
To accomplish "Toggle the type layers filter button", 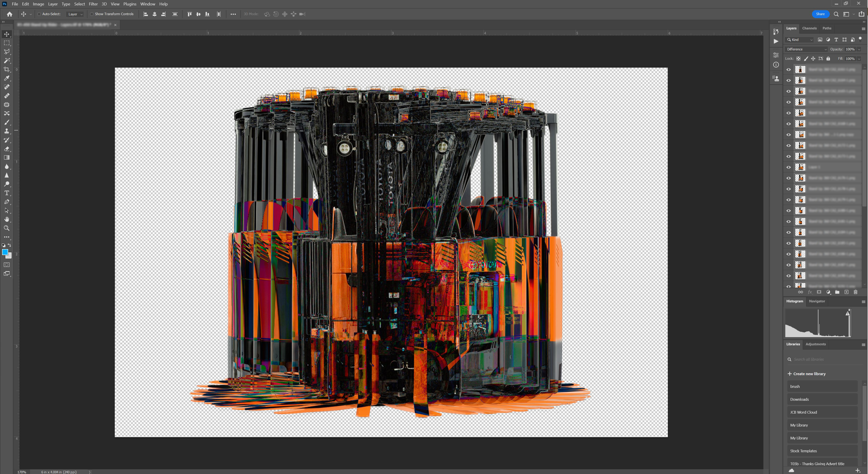I will [x=836, y=40].
